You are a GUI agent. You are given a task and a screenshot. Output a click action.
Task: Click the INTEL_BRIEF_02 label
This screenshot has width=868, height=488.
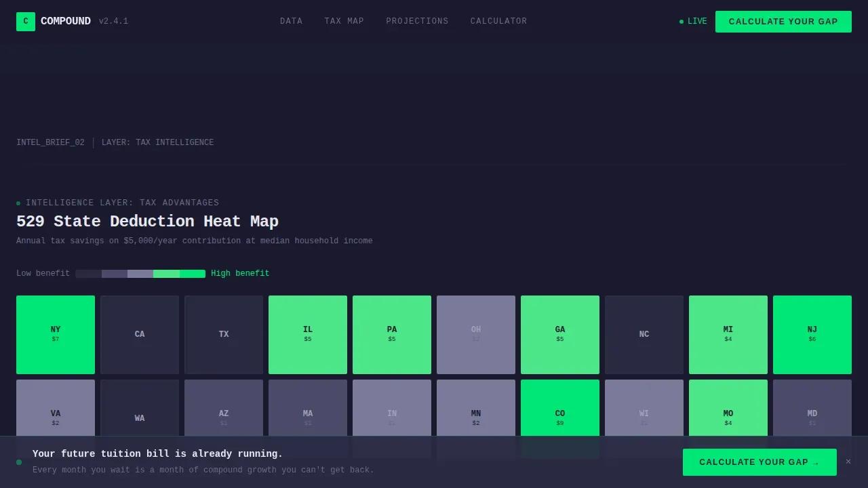[x=50, y=143]
